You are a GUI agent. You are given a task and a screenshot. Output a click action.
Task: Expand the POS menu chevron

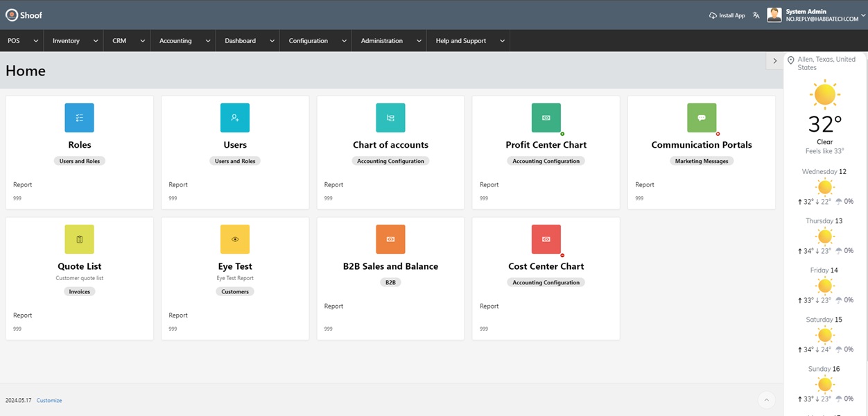pos(35,41)
